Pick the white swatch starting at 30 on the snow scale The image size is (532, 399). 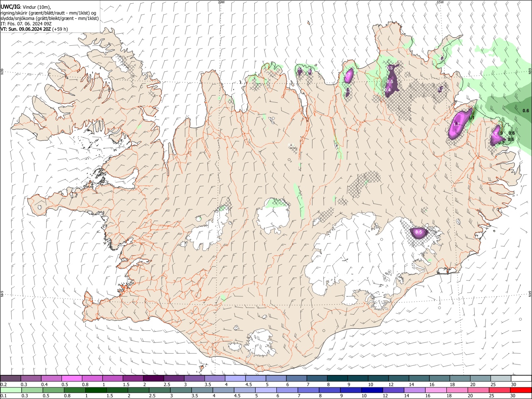[522, 379]
